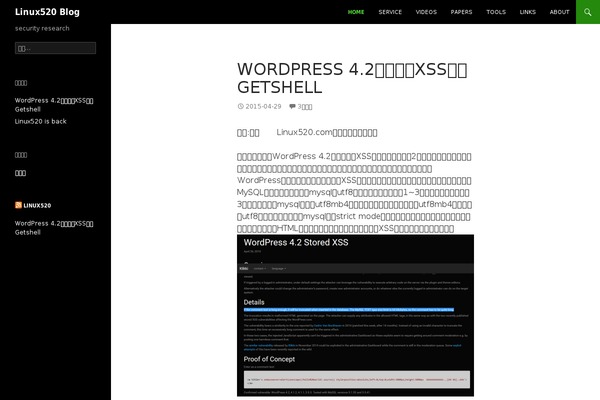The width and height of the screenshot is (600, 400).
Task: Focus the sidebar search input field
Action: pos(55,48)
